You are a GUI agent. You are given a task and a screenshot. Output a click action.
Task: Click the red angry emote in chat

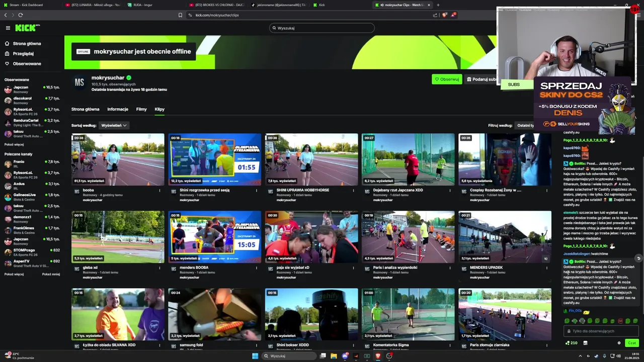point(620,321)
